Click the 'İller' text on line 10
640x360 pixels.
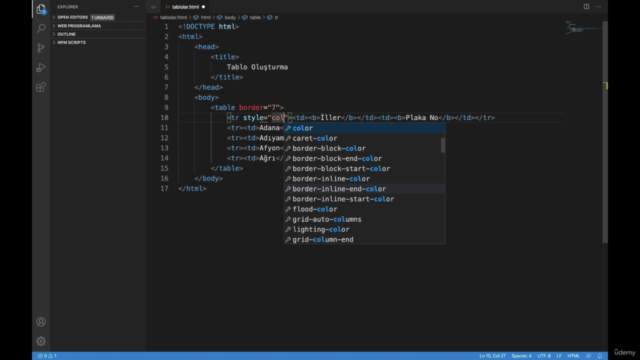(x=330, y=118)
